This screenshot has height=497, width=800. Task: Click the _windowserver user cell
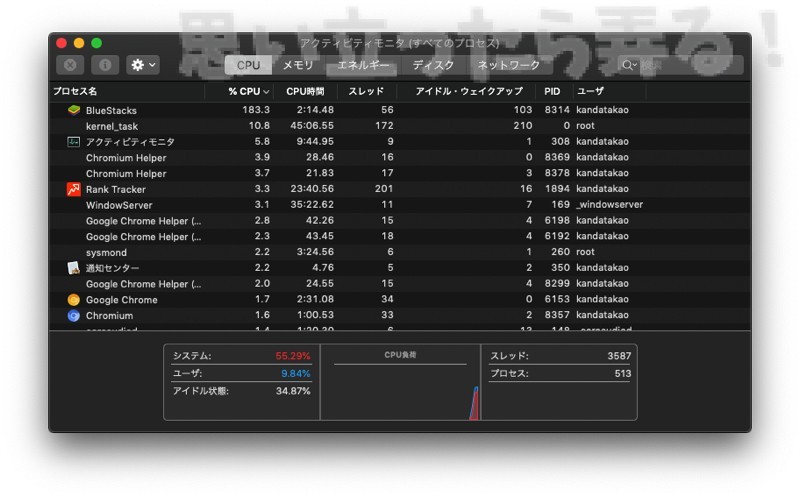pyautogui.click(x=609, y=205)
